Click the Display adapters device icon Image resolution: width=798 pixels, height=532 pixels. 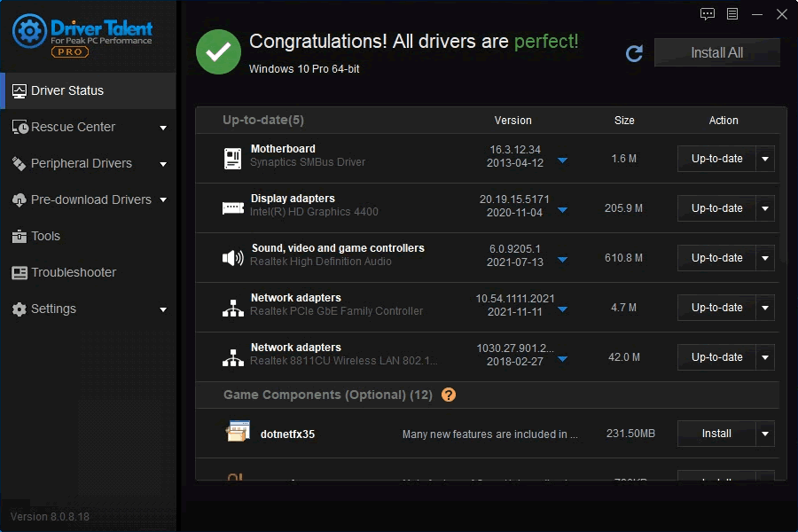pos(233,207)
